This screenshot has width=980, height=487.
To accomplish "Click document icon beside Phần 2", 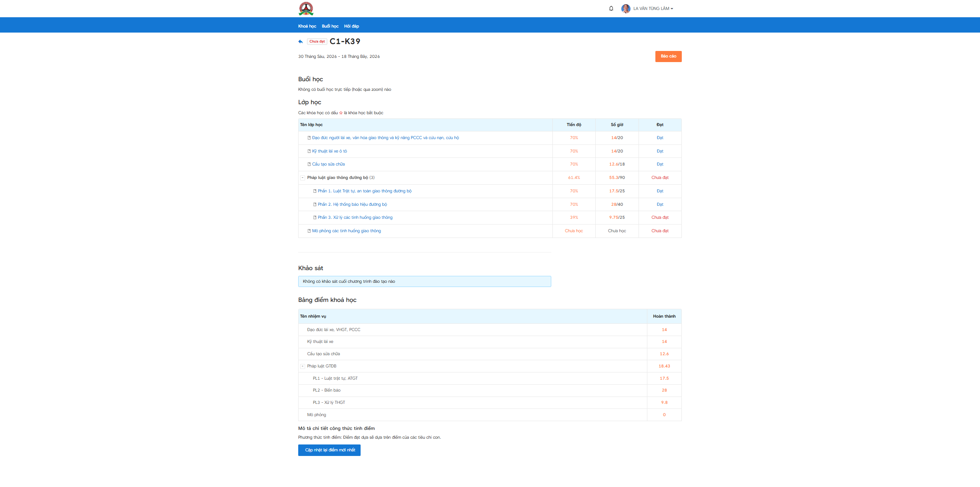I will tap(315, 205).
